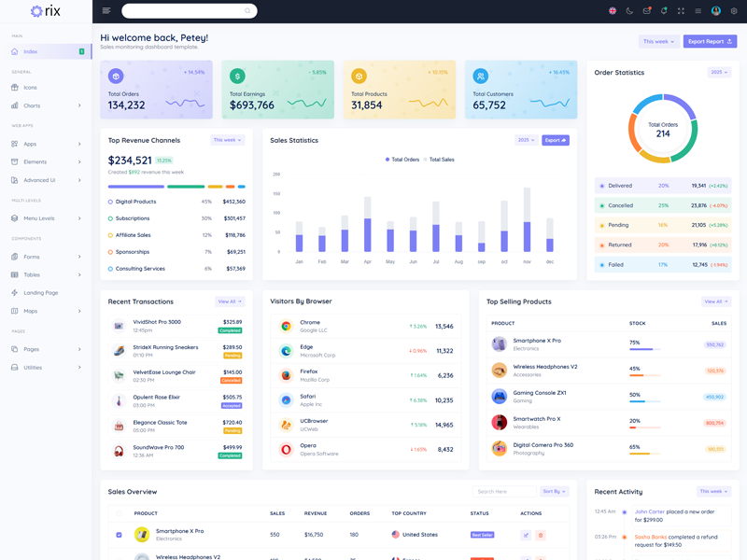The height and width of the screenshot is (560, 747).
Task: Uncheck the Smartphone X Pro row checkbox
Action: tap(119, 535)
